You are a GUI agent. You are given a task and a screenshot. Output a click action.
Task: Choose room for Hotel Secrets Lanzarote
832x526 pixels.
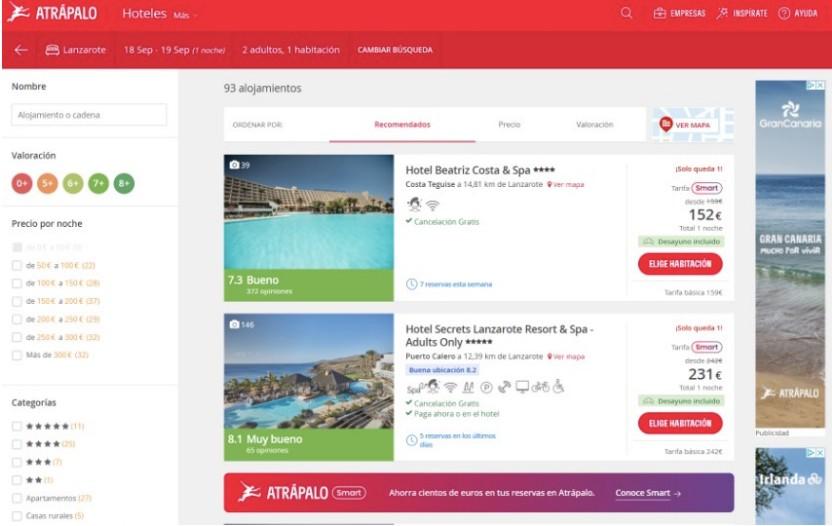pos(680,423)
